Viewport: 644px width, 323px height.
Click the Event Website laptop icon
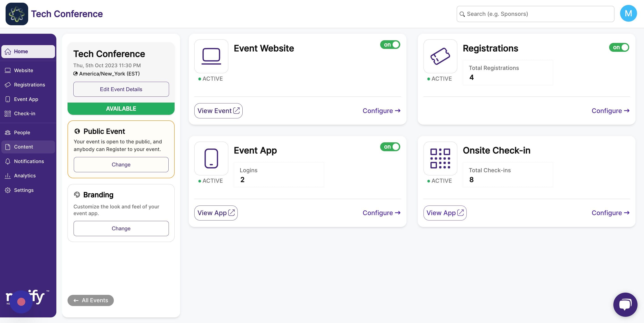211,56
